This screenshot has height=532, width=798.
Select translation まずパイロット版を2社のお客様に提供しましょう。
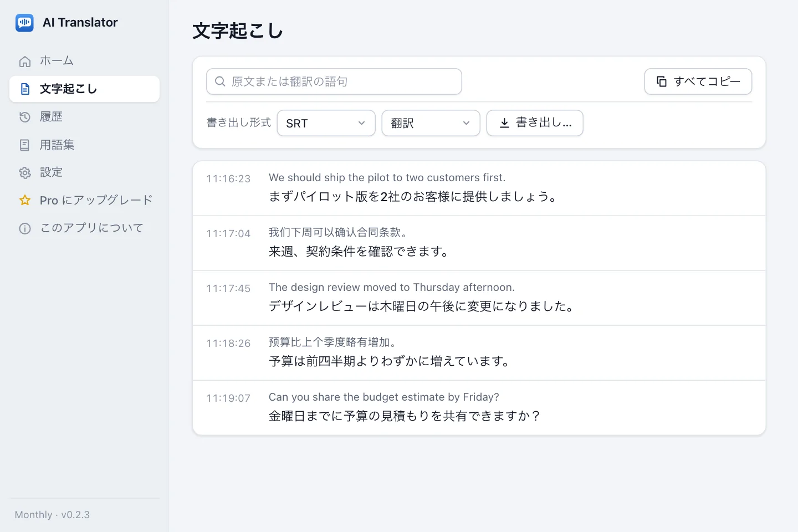point(413,197)
